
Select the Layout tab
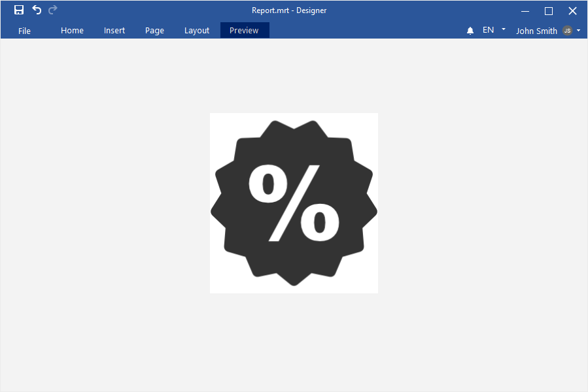[197, 31]
